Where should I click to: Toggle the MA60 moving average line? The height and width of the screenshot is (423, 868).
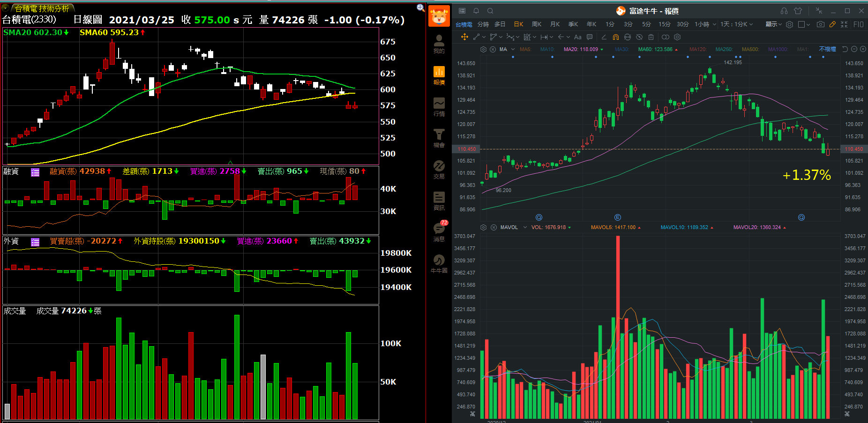click(658, 49)
